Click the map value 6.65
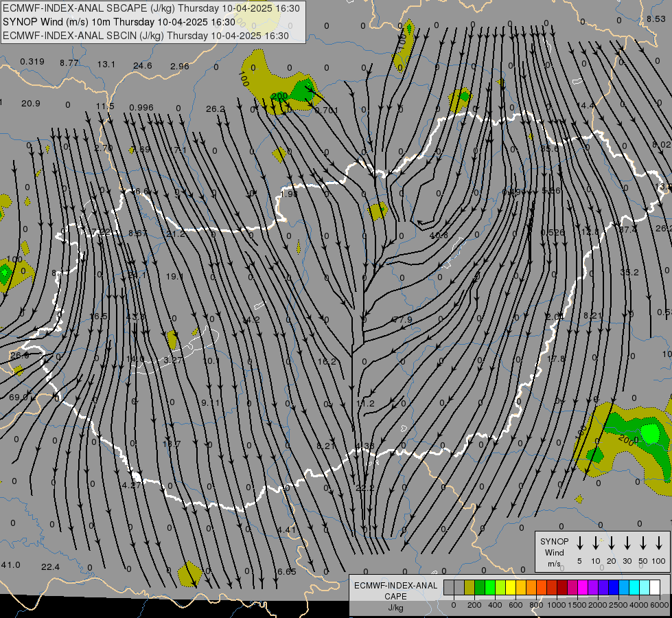Viewport: 672px width, 618px height. tap(287, 571)
